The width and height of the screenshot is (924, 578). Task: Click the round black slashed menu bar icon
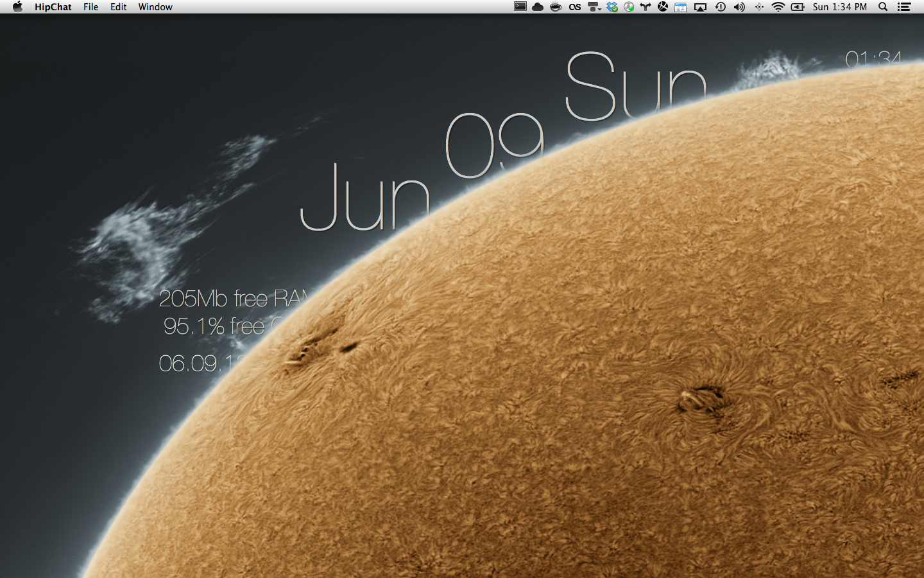[x=663, y=7]
